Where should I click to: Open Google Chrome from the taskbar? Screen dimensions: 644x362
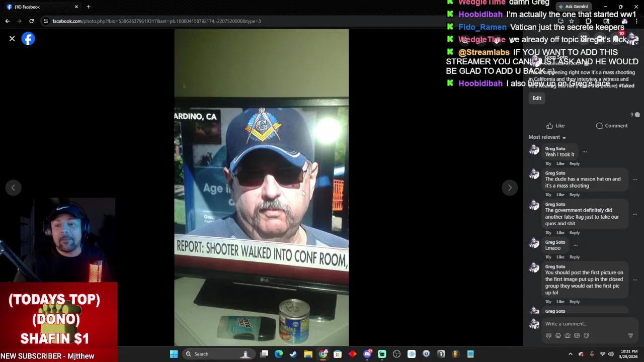[323, 354]
